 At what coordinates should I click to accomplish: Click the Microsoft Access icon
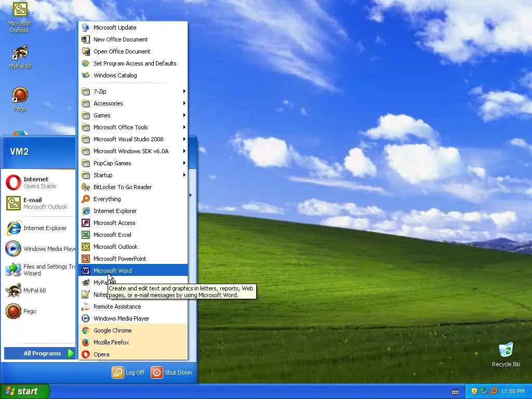point(86,223)
